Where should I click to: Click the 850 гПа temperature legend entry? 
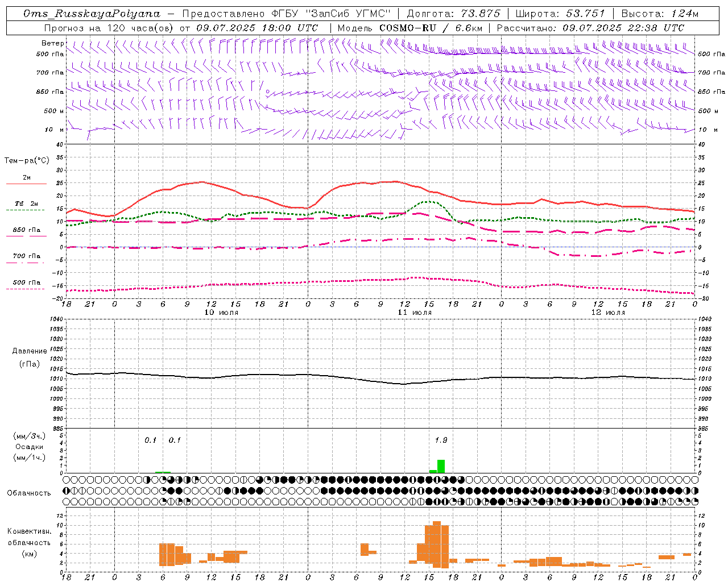tap(27, 230)
